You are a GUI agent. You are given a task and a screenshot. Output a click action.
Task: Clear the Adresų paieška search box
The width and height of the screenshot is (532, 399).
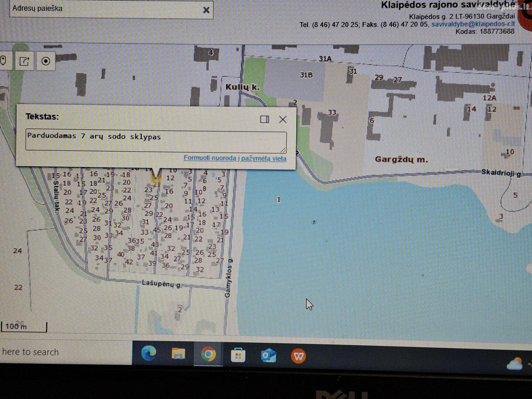206,10
